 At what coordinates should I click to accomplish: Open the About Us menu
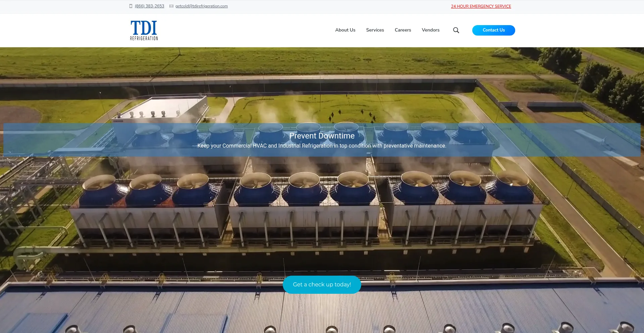[345, 30]
